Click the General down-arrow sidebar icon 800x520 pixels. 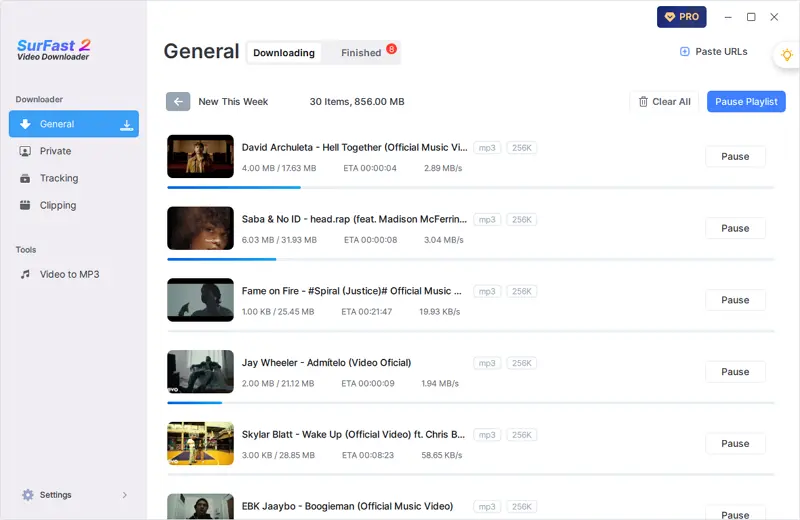[x=25, y=124]
